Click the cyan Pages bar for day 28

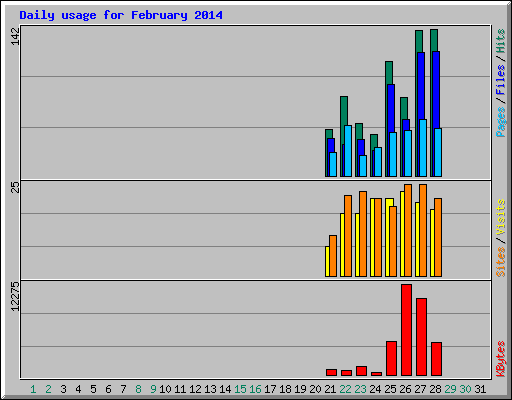(x=438, y=152)
